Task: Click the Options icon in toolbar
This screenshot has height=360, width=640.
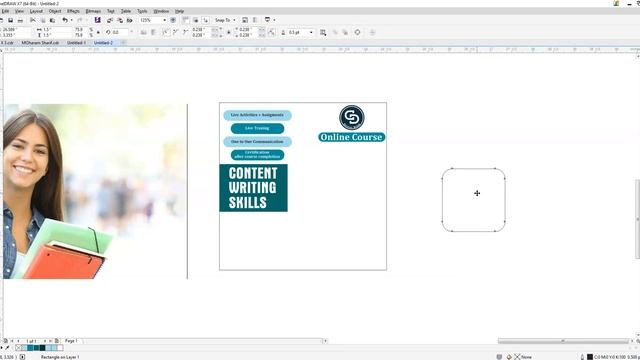Action: tap(245, 20)
